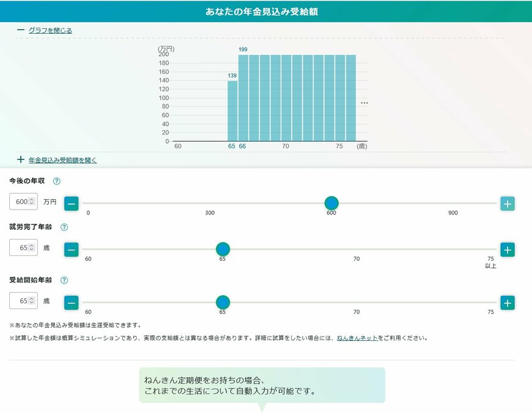Increase 受給開始年齢 using the plus button
The image size is (532, 413).
click(x=507, y=302)
